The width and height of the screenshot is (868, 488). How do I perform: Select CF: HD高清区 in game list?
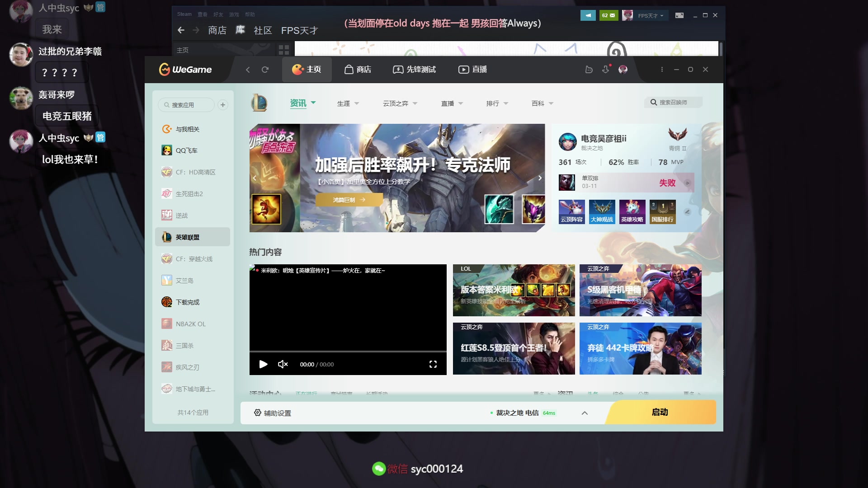193,172
